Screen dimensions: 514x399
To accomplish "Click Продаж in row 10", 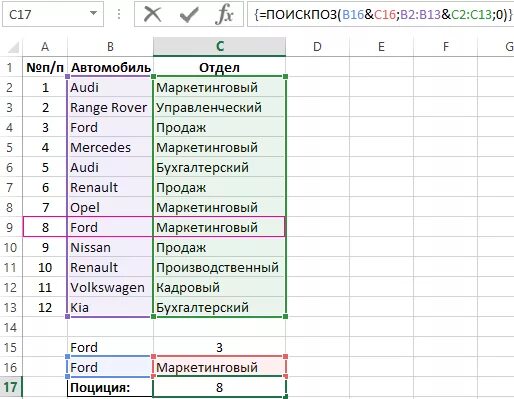I will point(219,247).
